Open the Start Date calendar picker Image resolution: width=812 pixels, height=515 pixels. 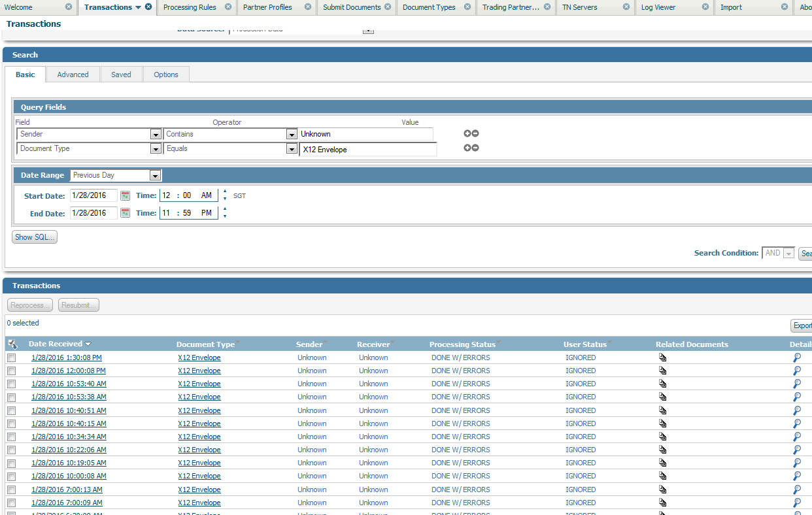(126, 195)
